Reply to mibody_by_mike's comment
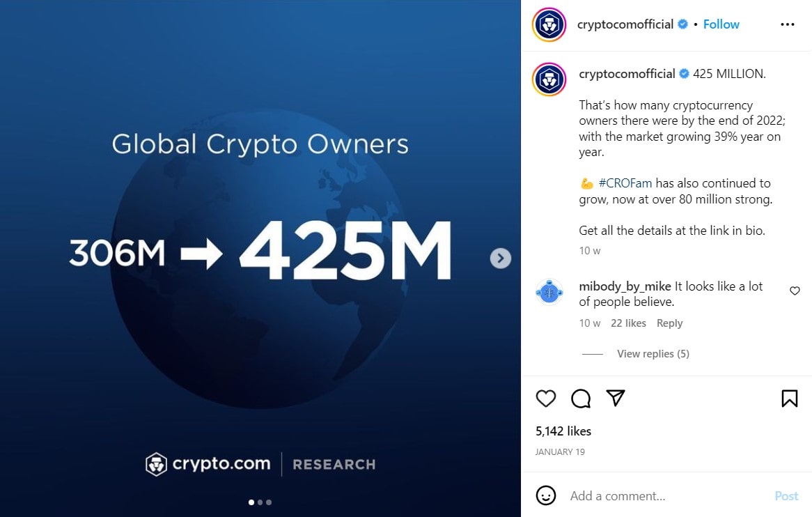The image size is (812, 517). (669, 323)
